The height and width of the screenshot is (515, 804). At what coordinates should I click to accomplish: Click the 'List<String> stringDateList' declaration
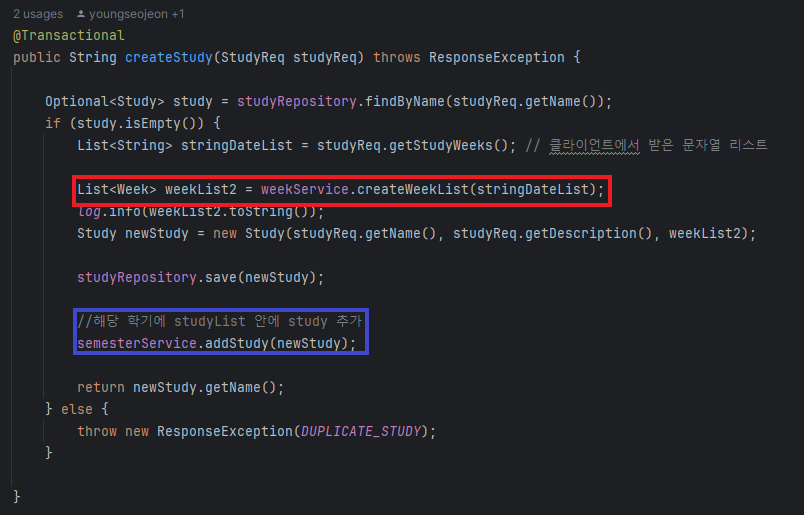[x=185, y=146]
